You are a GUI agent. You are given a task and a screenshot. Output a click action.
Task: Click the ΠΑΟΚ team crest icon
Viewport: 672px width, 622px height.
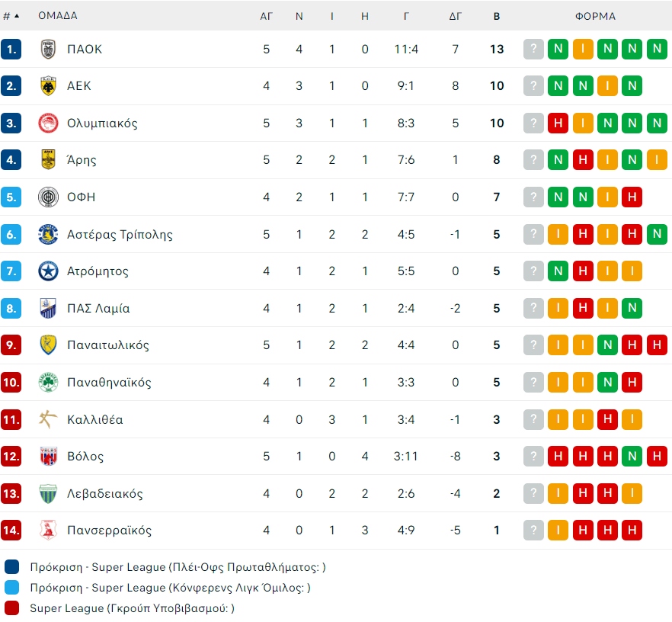coord(49,50)
